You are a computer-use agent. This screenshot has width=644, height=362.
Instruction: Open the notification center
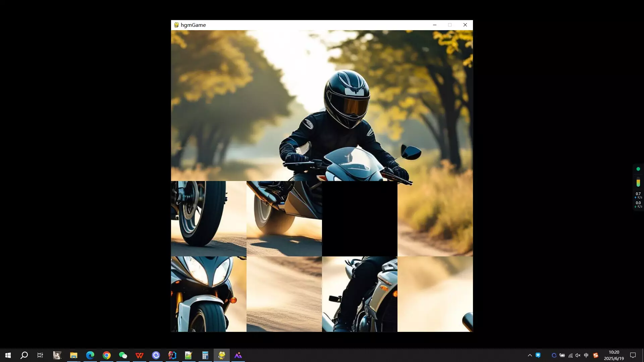coord(634,355)
